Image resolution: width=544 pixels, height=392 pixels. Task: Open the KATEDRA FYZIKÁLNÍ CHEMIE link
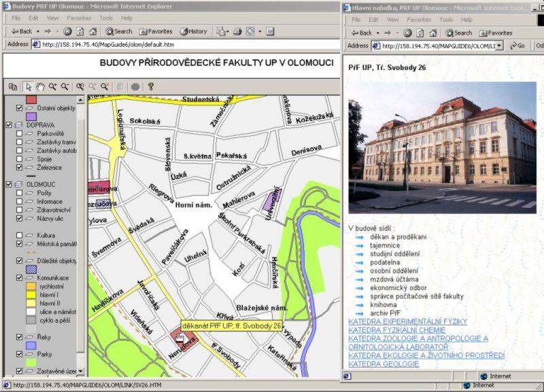pos(397,330)
